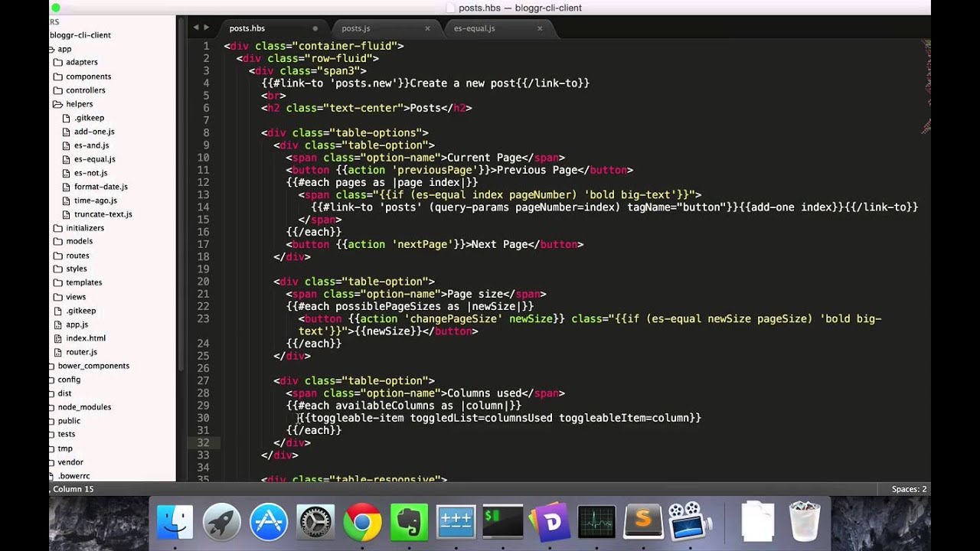Open es-and.js in the sidebar
This screenshot has width=980, height=551.
(x=91, y=145)
